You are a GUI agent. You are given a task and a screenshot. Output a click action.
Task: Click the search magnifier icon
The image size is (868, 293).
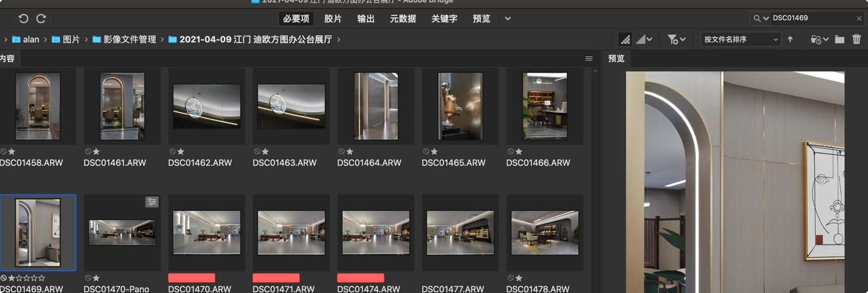click(757, 18)
